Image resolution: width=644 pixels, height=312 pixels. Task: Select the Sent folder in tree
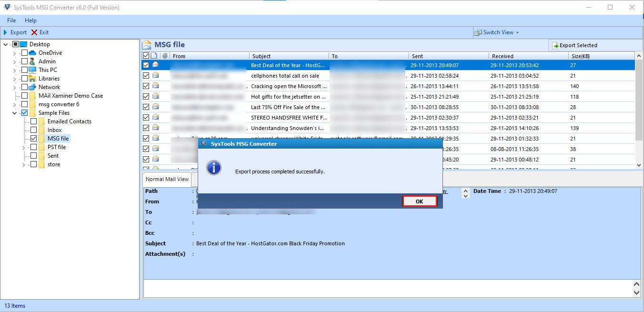pos(53,156)
